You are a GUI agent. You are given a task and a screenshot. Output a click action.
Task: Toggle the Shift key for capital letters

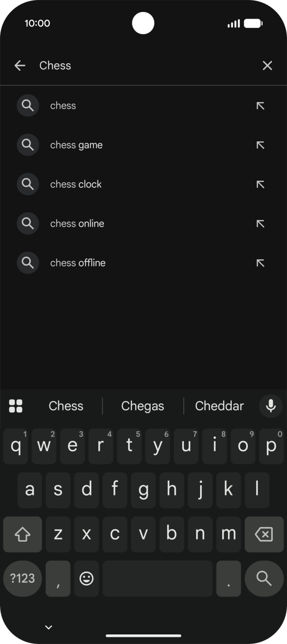click(x=22, y=534)
